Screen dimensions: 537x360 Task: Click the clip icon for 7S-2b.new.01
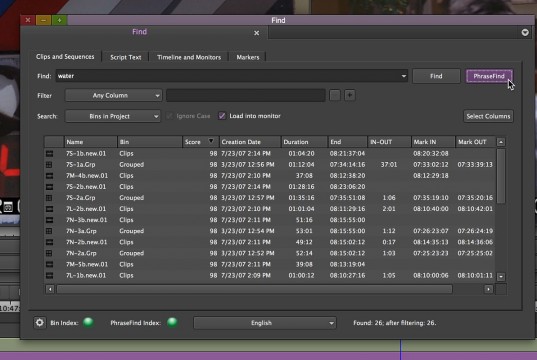(49, 187)
